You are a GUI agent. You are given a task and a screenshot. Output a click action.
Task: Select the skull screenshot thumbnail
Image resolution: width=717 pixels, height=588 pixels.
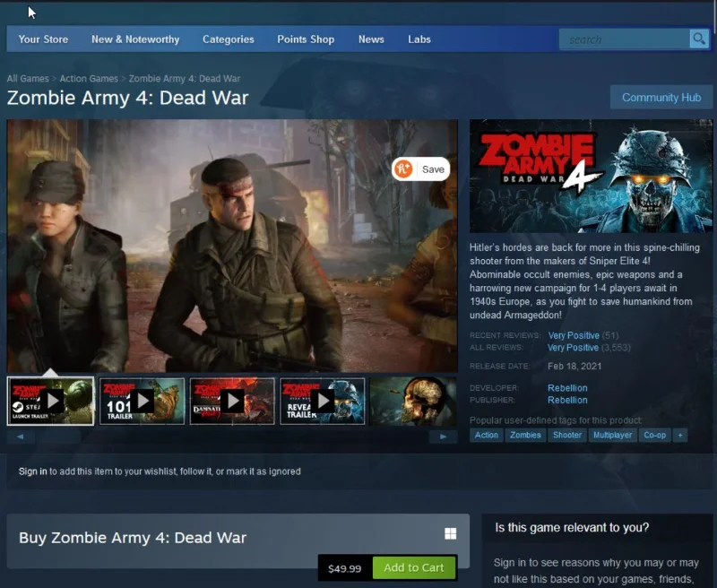(413, 401)
